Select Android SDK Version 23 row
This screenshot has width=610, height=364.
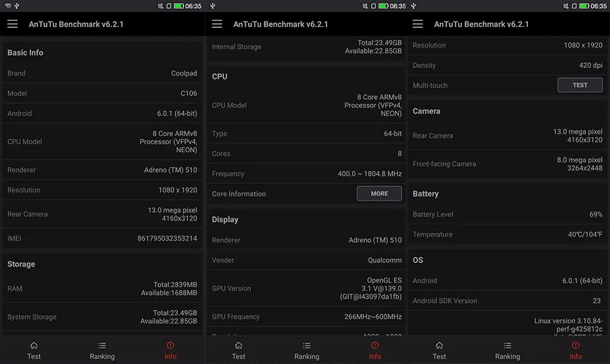pos(507,300)
